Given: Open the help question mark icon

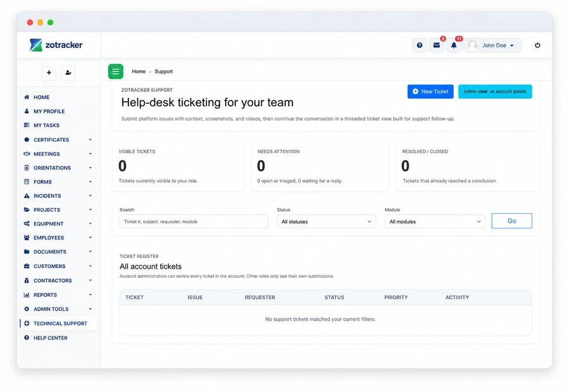Looking at the screenshot, I should click(x=420, y=46).
